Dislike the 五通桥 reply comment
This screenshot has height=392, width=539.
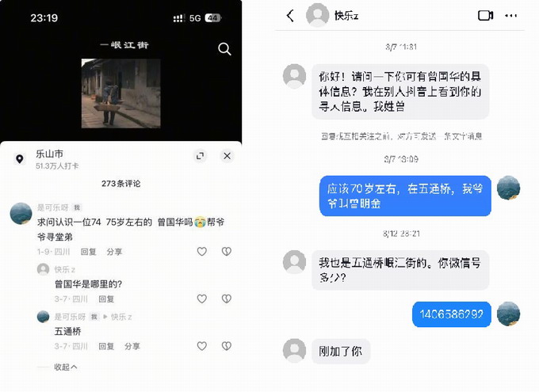pos(226,346)
